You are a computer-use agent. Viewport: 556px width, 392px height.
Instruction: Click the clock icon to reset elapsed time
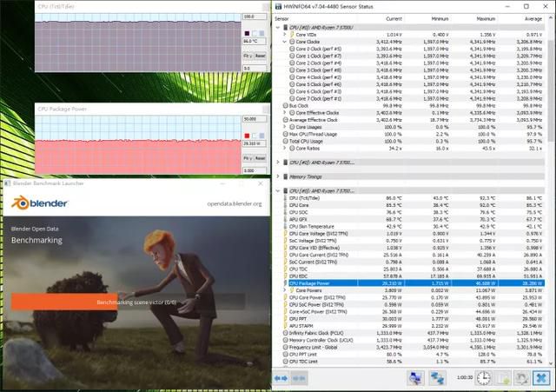[483, 378]
